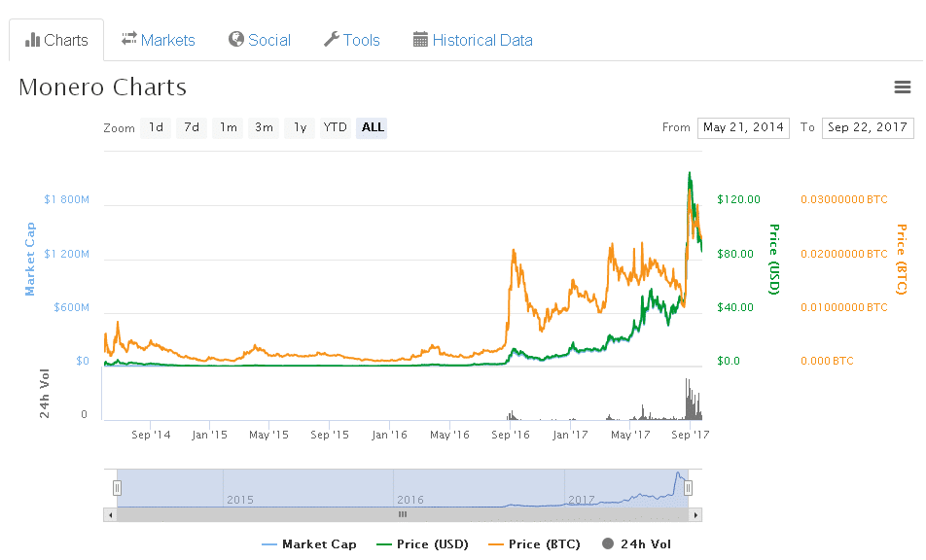Screen dimensions: 926x560
Task: Edit the From date field
Action: 743,128
